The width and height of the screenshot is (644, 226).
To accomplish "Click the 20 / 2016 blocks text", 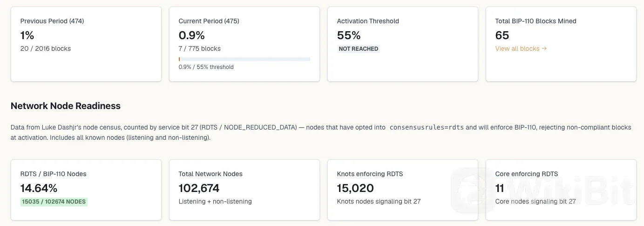I will [46, 48].
